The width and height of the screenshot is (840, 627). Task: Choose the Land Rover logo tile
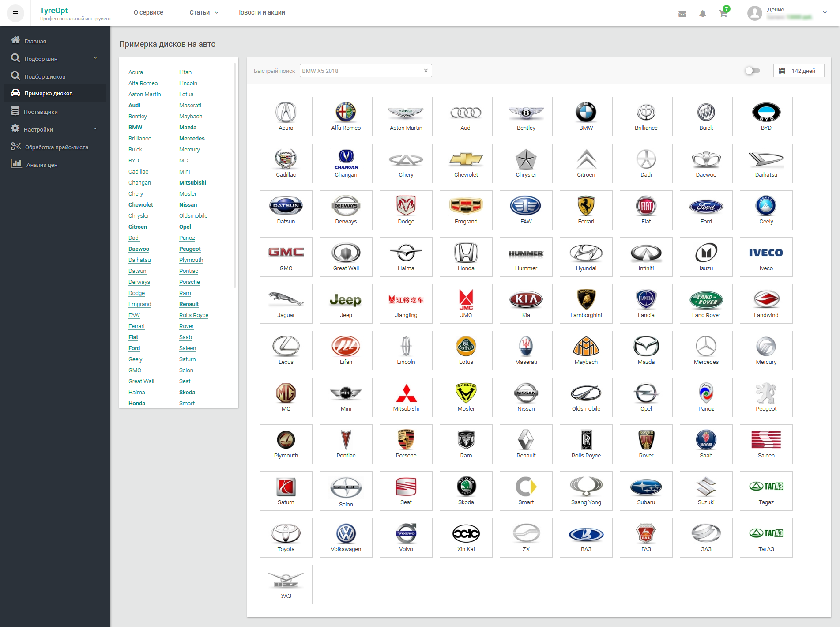tap(706, 304)
